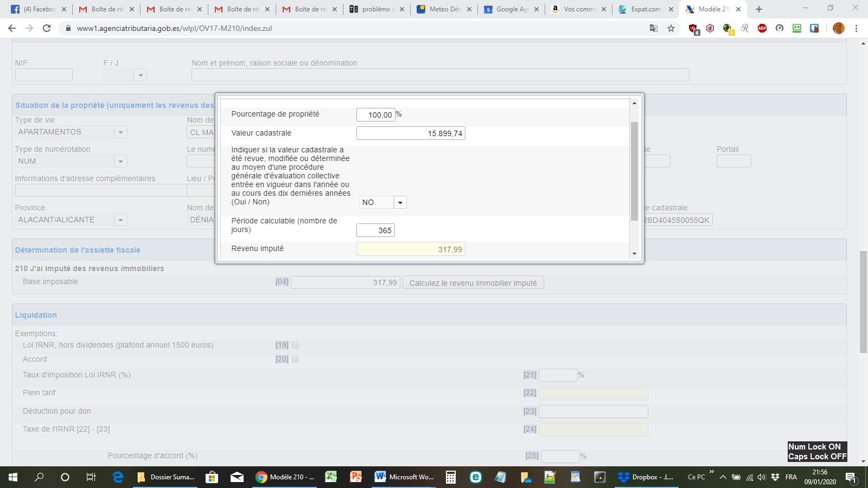Screen dimensions: 868x488
Task: Open the Chrome three-dot menu
Action: click(x=856, y=28)
